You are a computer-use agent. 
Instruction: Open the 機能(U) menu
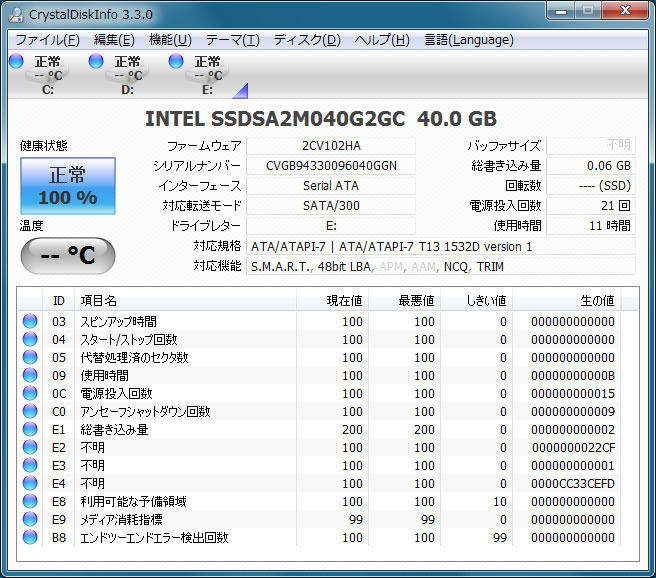[x=170, y=40]
